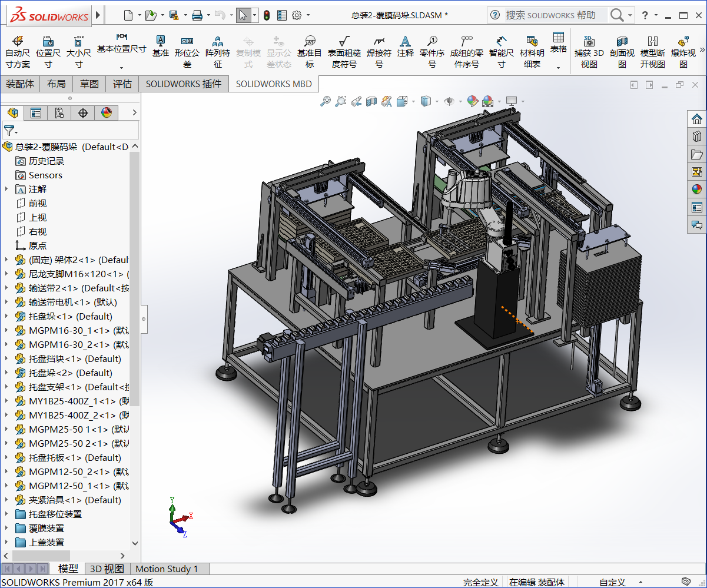Select the Location Dimension (位置尺寸) tool
The height and width of the screenshot is (588, 707).
point(48,52)
